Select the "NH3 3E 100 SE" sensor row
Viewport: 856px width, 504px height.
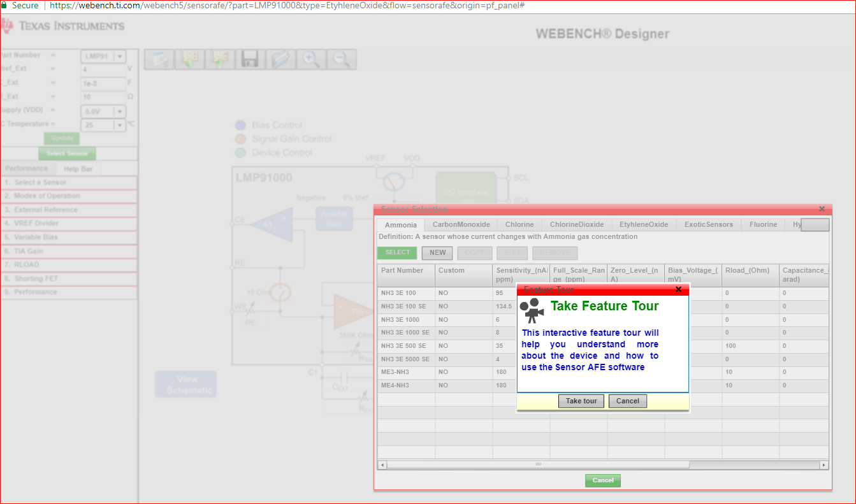pos(603,306)
